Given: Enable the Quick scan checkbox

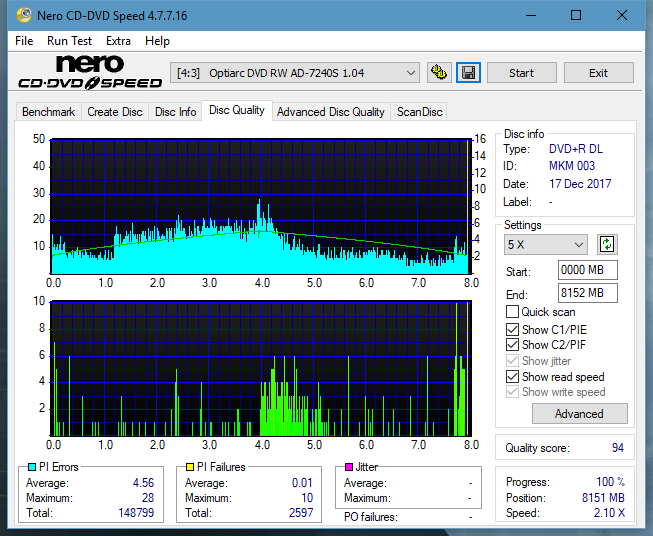Looking at the screenshot, I should click(512, 312).
